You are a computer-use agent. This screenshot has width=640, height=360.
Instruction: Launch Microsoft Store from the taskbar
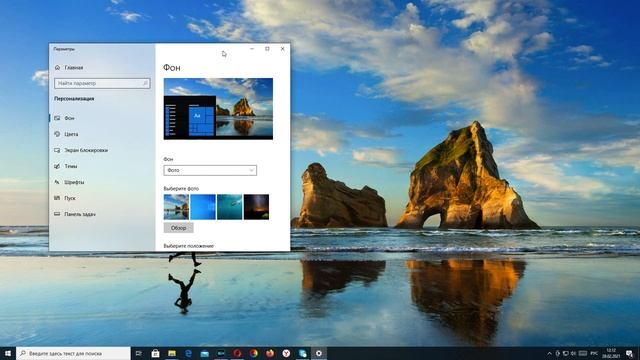click(x=156, y=353)
